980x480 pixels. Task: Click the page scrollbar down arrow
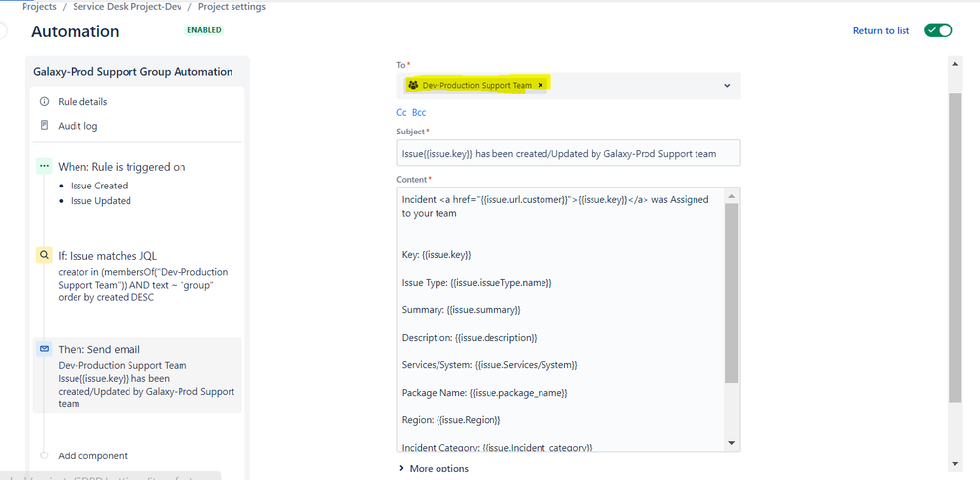pyautogui.click(x=954, y=463)
